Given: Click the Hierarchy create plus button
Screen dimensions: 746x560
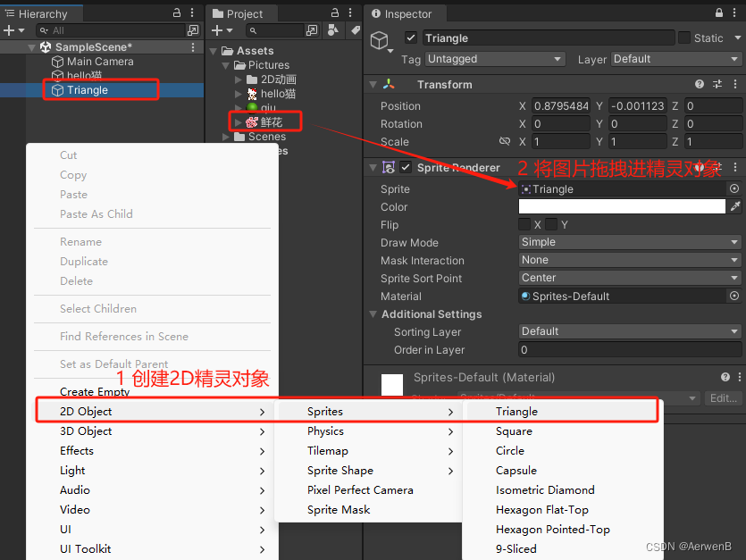Looking at the screenshot, I should coord(9,30).
